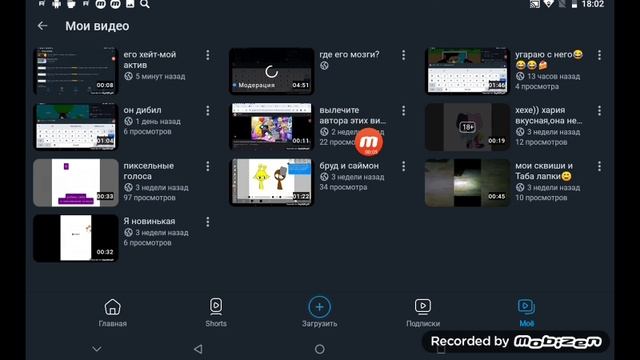640x360 pixels.
Task: Tap the search icon in the status bar
Action: pyautogui.click(x=145, y=4)
